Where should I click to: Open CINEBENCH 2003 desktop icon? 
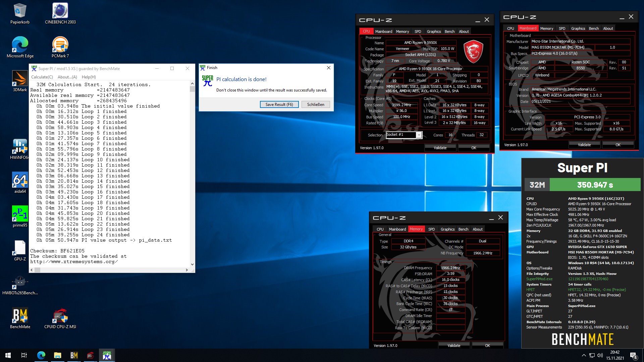(60, 14)
